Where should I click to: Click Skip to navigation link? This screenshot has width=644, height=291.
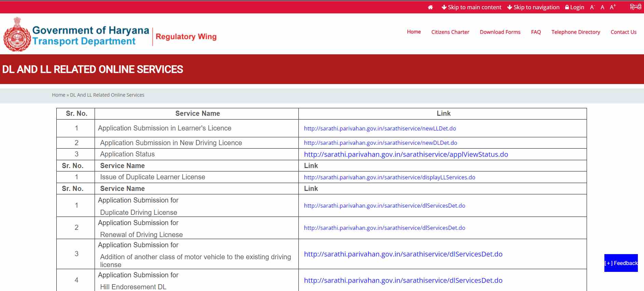533,7
